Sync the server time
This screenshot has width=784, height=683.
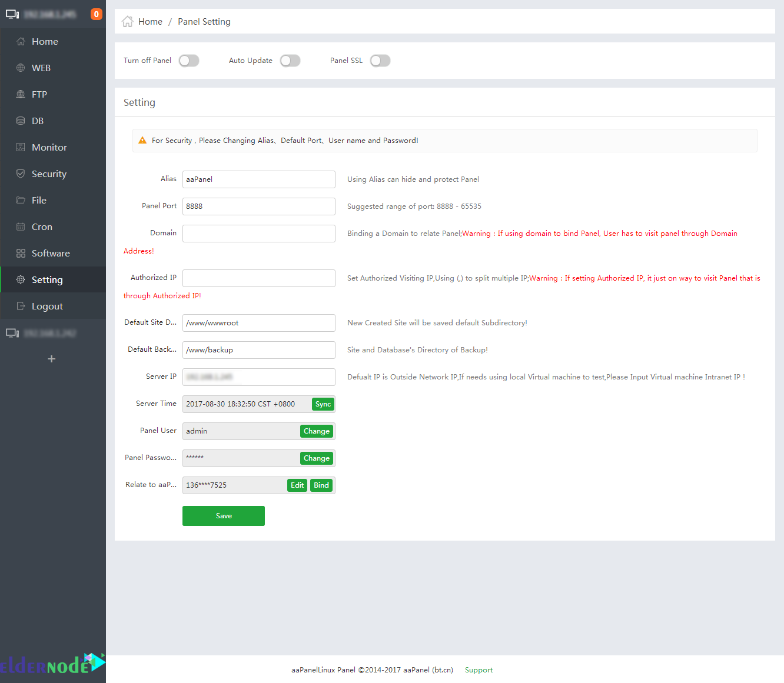pyautogui.click(x=323, y=404)
